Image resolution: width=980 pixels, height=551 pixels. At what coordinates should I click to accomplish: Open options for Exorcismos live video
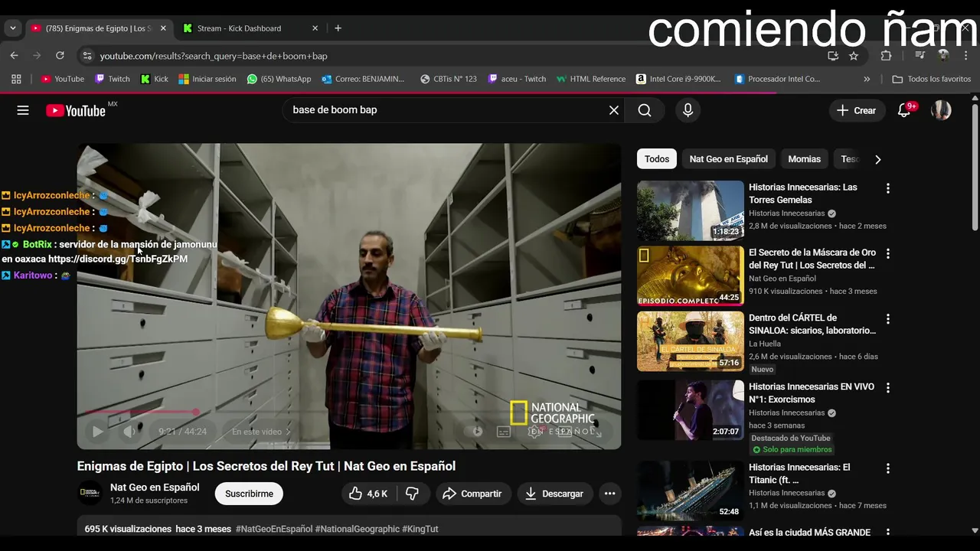pyautogui.click(x=887, y=388)
